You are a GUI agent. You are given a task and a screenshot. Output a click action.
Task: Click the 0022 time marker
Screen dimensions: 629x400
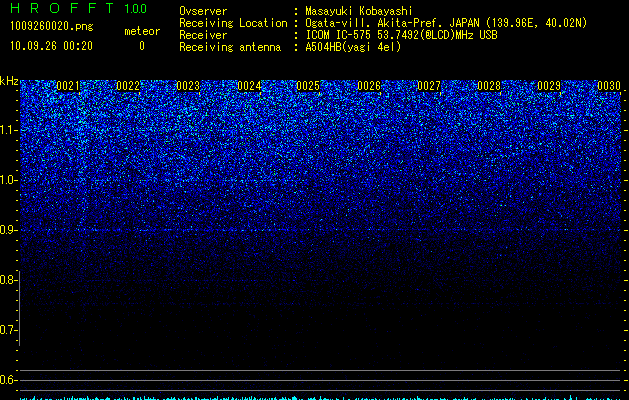click(128, 86)
